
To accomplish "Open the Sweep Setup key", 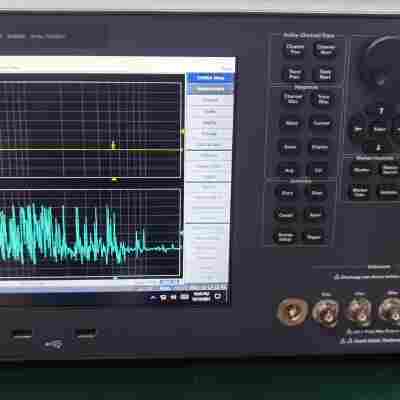I will 285,237.
